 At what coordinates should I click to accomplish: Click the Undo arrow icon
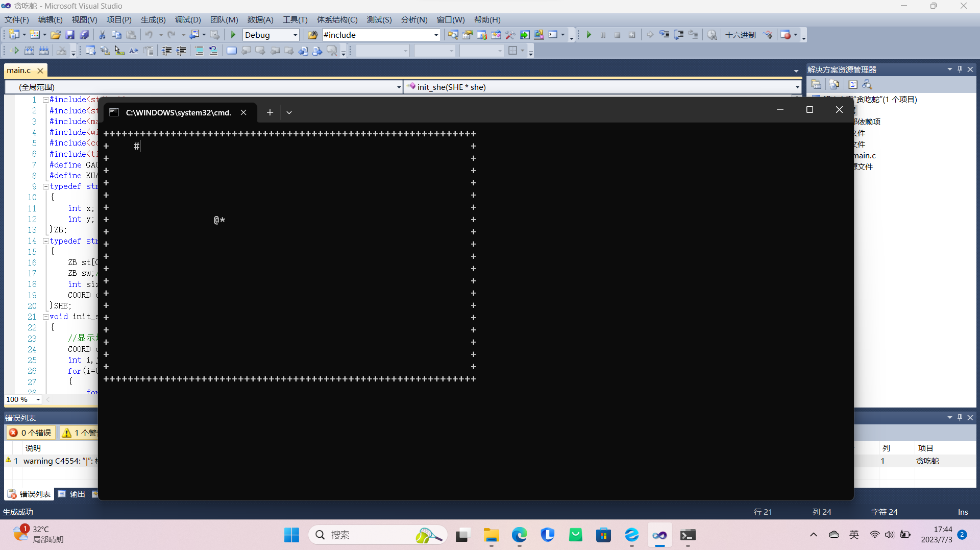pos(149,35)
